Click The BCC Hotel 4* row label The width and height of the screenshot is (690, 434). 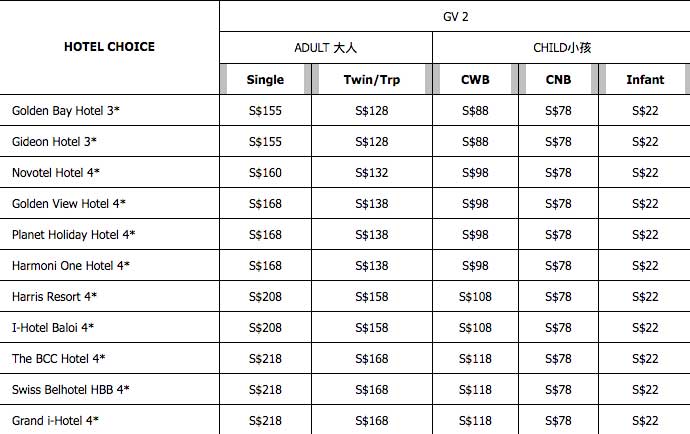(x=58, y=359)
